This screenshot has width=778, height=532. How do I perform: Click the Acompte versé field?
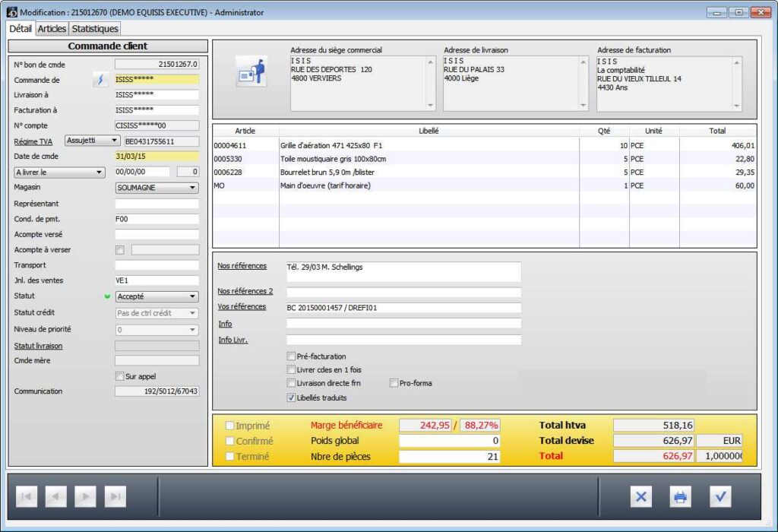[x=157, y=234]
